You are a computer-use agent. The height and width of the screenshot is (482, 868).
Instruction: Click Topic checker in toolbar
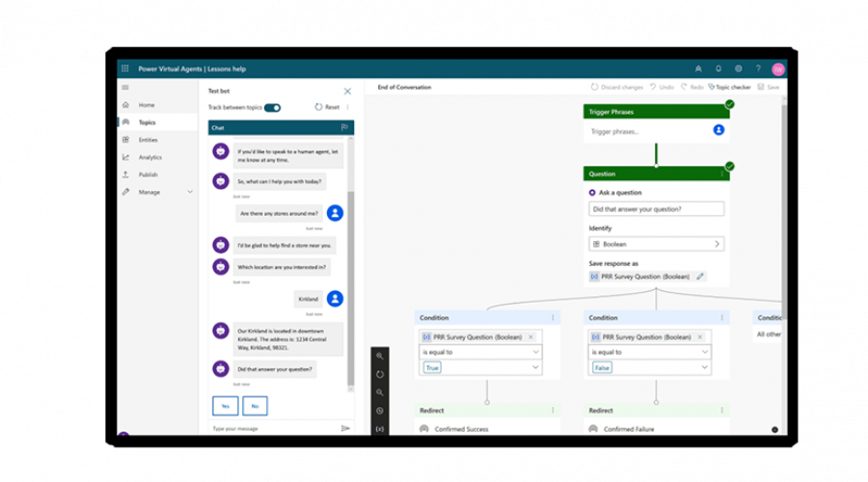729,87
